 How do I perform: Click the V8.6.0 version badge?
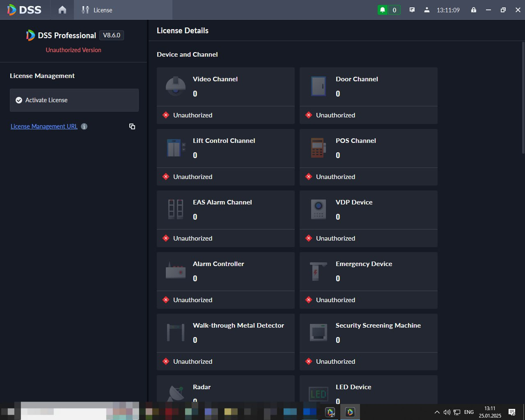click(x=112, y=35)
